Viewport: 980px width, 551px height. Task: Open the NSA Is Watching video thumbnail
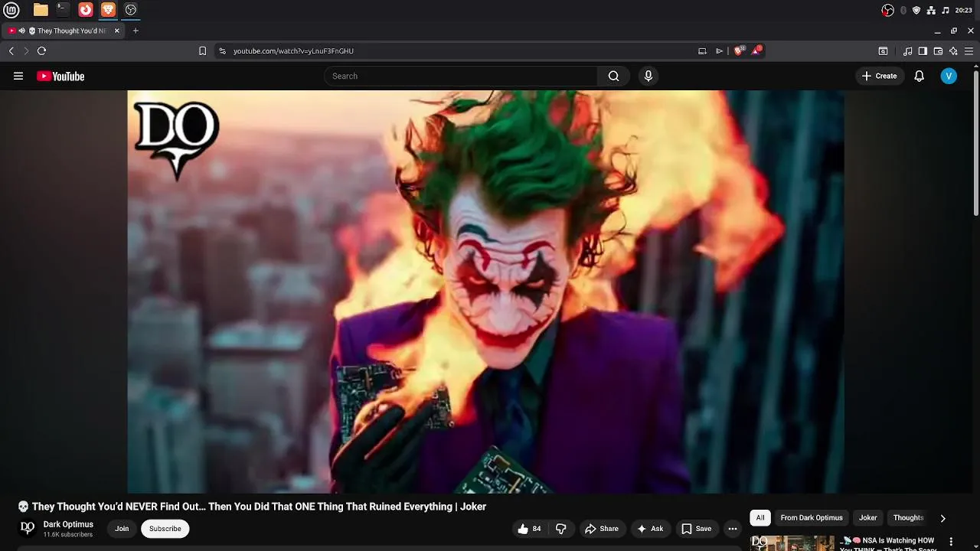pyautogui.click(x=792, y=543)
